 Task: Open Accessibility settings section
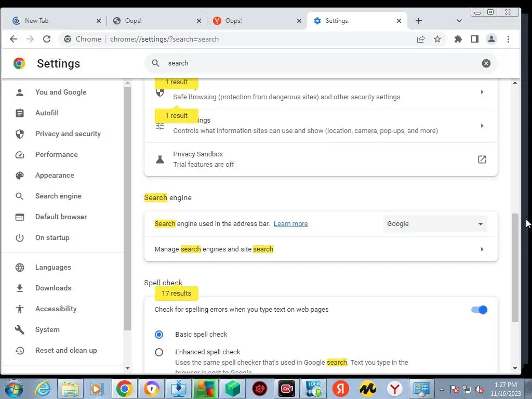tap(56, 309)
